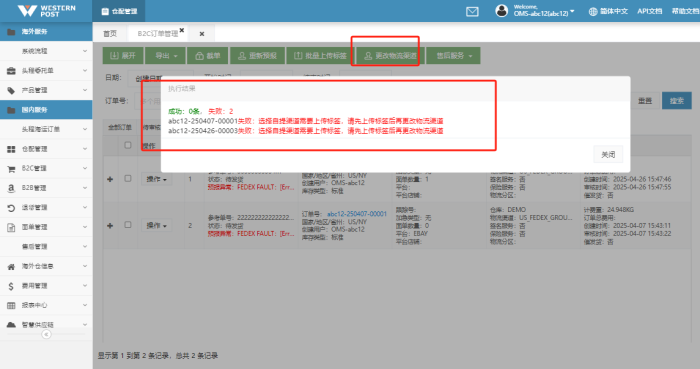This screenshot has width=700, height=369.
Task: Click the globe language icon
Action: [593, 12]
